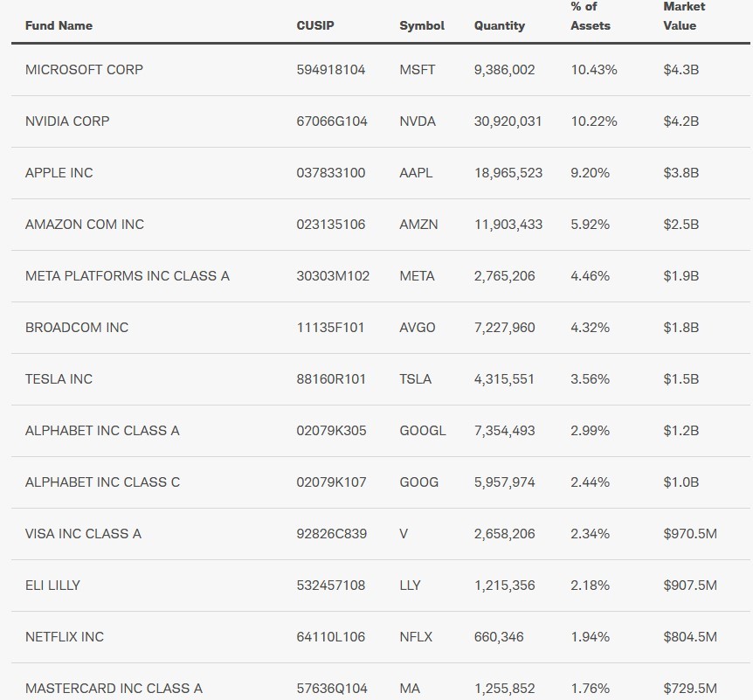The height and width of the screenshot is (700, 753).
Task: Select the NVIDIA CORP fund name
Action: click(67, 121)
